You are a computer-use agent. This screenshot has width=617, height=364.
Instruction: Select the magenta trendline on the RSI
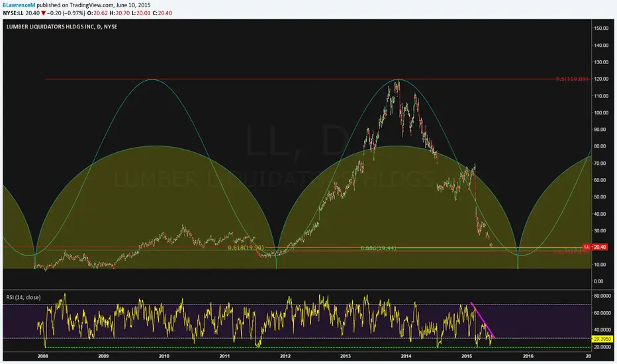click(483, 321)
